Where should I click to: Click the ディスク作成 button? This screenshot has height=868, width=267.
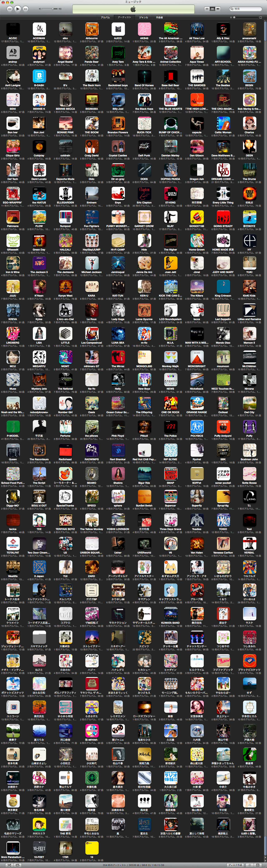[x=236, y=865]
